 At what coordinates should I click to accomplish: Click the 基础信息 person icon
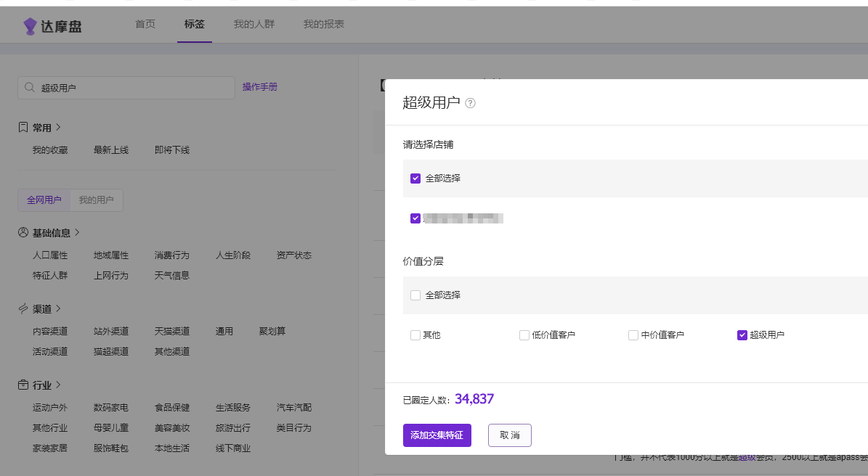point(23,232)
